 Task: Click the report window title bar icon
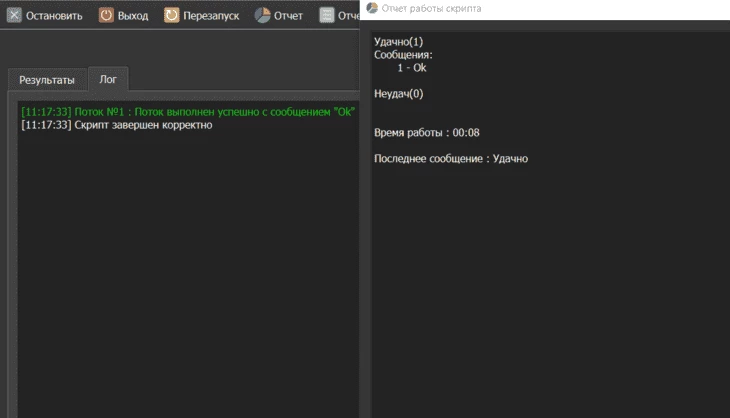[x=372, y=8]
